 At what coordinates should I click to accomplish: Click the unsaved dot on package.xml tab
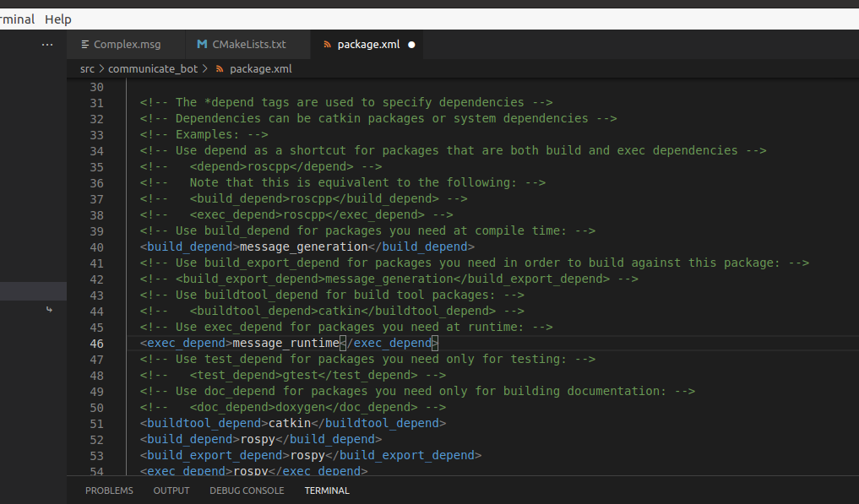click(411, 45)
